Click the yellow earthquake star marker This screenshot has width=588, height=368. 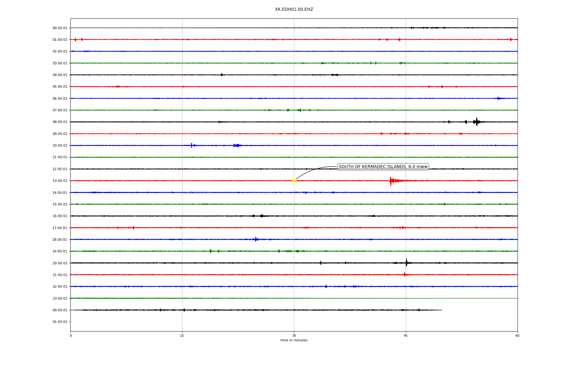tap(294, 181)
